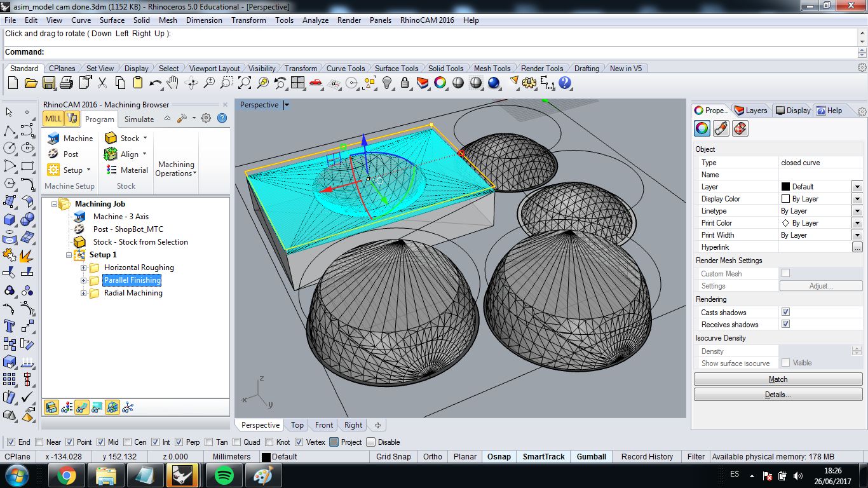868x488 pixels.
Task: Save the model with the floppy icon
Action: coord(48,83)
